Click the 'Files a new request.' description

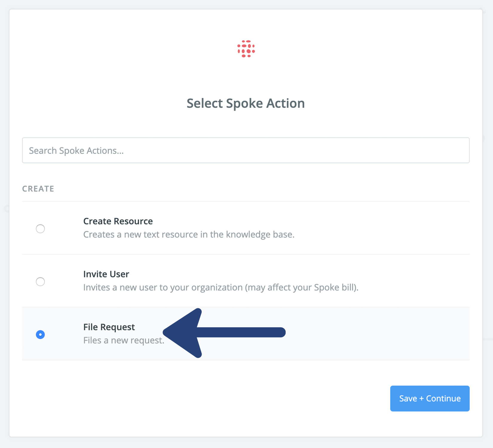124,340
